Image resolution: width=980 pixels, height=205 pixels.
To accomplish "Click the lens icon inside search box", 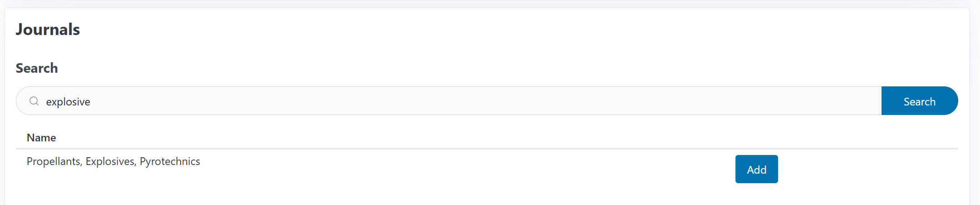I will point(34,101).
